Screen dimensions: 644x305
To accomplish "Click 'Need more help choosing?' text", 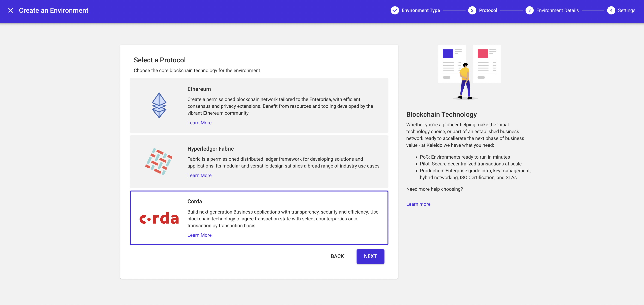I will pyautogui.click(x=434, y=189).
